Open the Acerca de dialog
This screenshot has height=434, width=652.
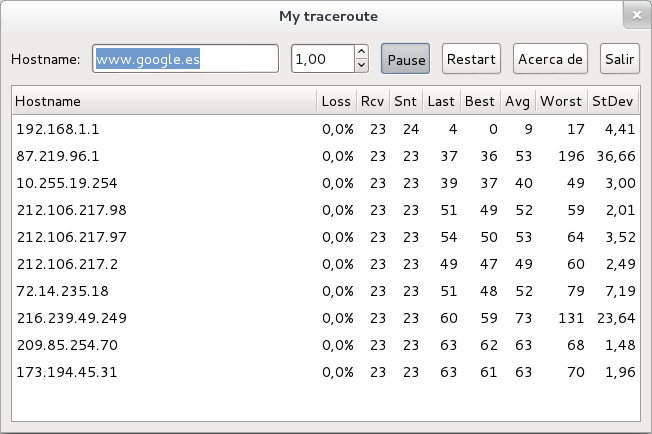(550, 59)
